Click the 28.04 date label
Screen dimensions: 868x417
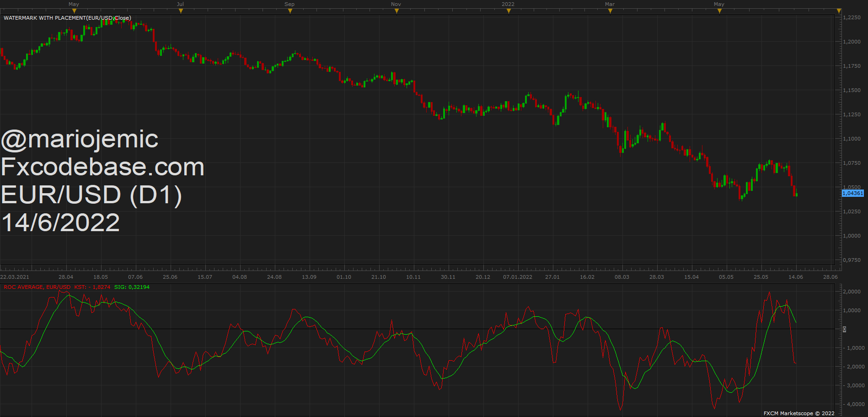coord(66,277)
